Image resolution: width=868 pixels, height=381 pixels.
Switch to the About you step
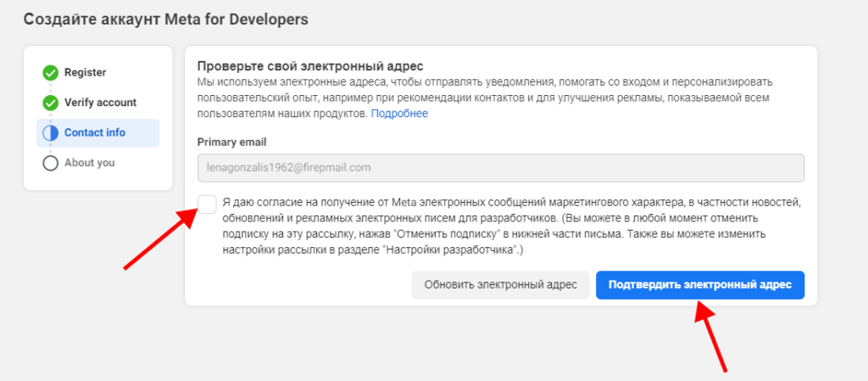pyautogui.click(x=89, y=163)
